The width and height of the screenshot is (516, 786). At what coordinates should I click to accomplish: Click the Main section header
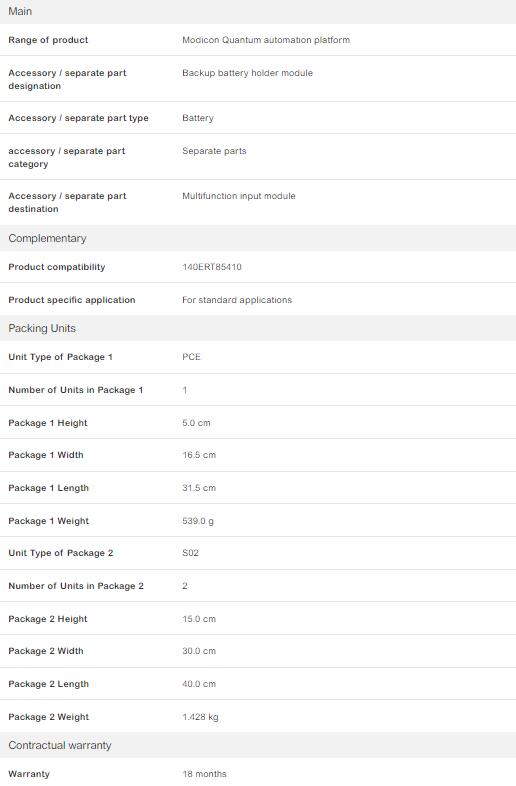coord(258,12)
